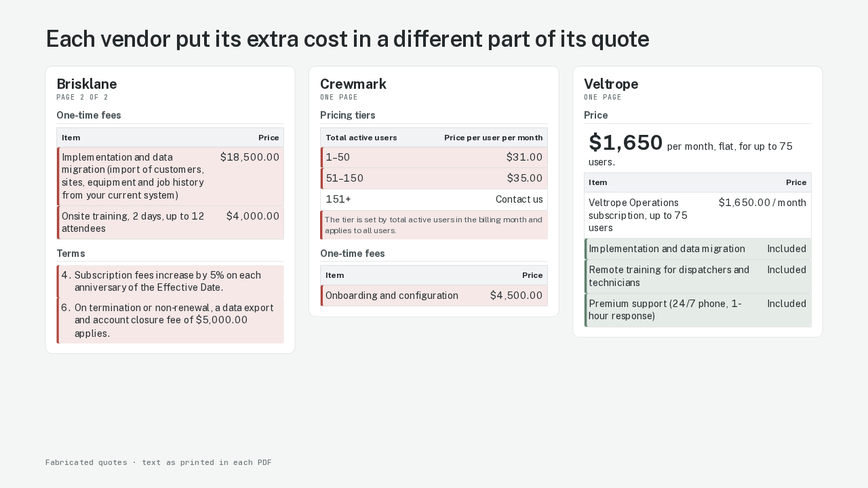868x488 pixels.
Task: Click the page title about vendor extra costs
Action: [347, 39]
